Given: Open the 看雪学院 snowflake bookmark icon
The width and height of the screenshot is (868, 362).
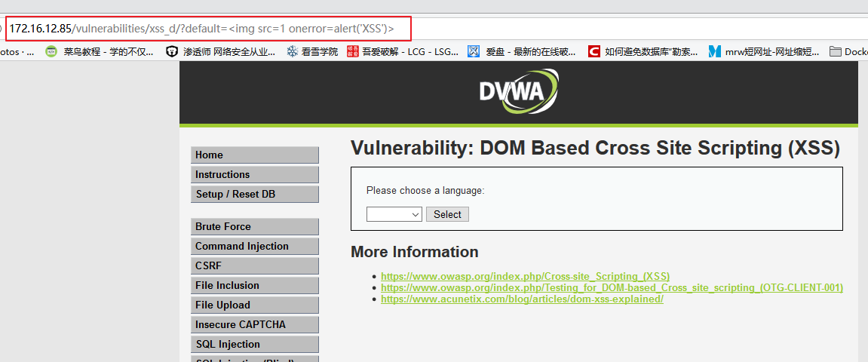Looking at the screenshot, I should [x=293, y=52].
